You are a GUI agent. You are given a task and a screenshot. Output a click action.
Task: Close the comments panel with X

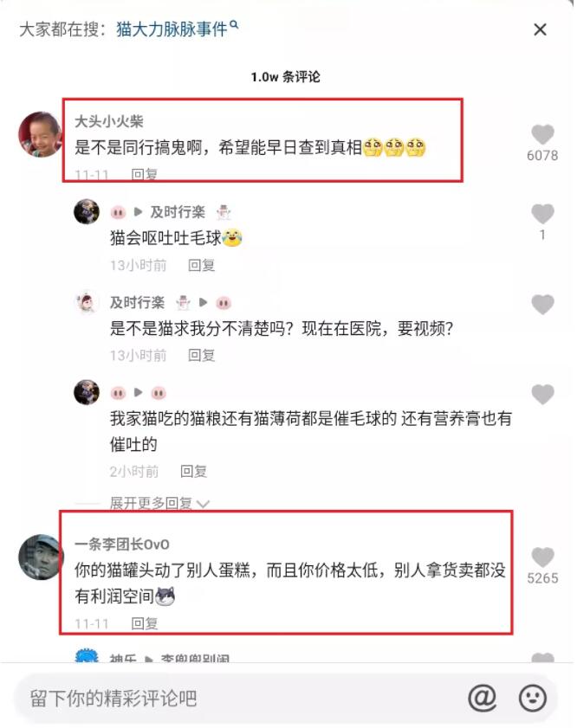[540, 29]
